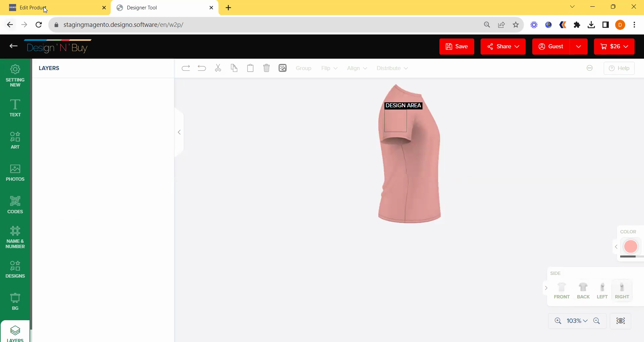The height and width of the screenshot is (342, 644).
Task: Click the undo arrow icon
Action: coord(202,68)
